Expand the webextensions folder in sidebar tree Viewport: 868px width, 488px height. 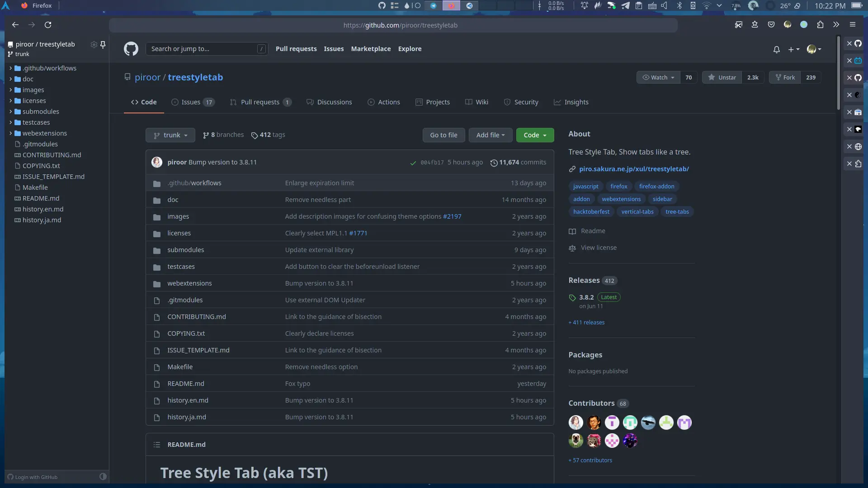pyautogui.click(x=10, y=133)
